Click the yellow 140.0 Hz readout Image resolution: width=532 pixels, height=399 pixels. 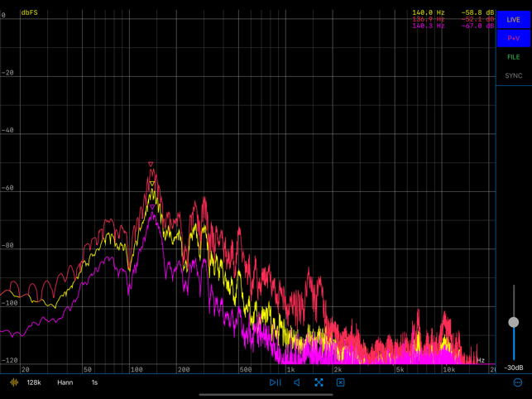click(x=429, y=12)
